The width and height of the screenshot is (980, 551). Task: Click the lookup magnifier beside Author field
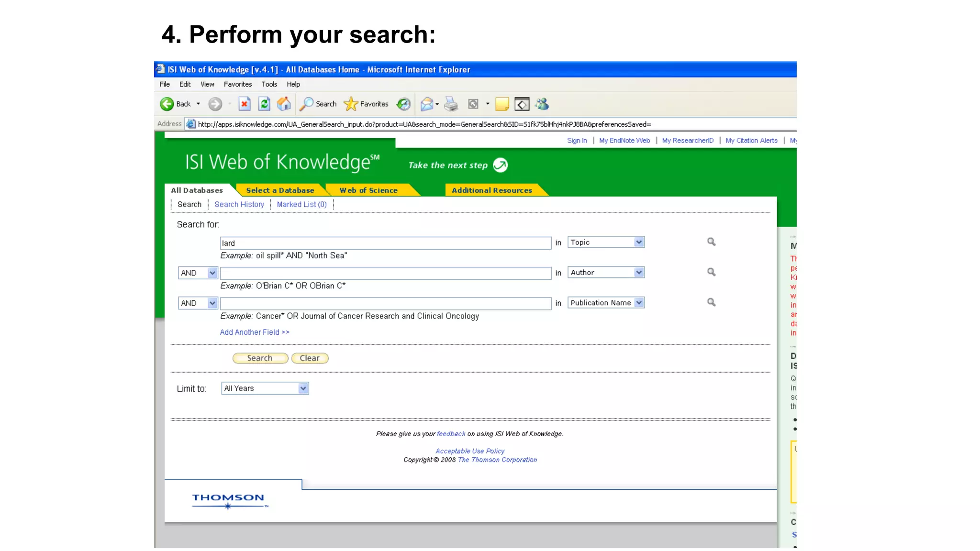712,272
